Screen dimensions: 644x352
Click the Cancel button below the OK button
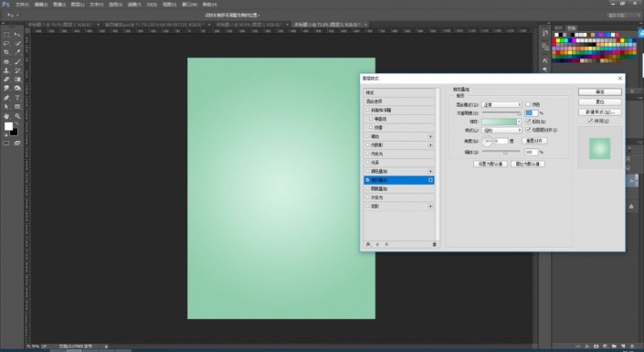tap(599, 101)
